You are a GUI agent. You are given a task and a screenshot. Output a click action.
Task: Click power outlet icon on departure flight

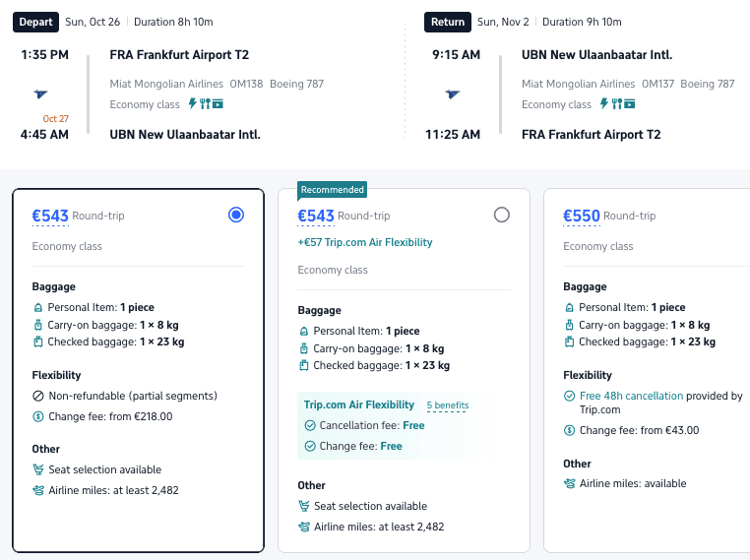[x=192, y=104]
